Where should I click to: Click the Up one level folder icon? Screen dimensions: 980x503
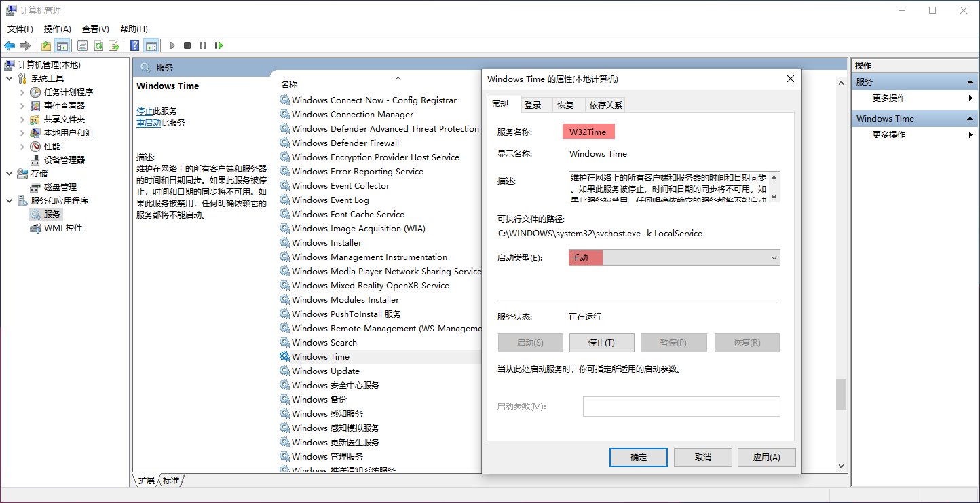click(45, 45)
